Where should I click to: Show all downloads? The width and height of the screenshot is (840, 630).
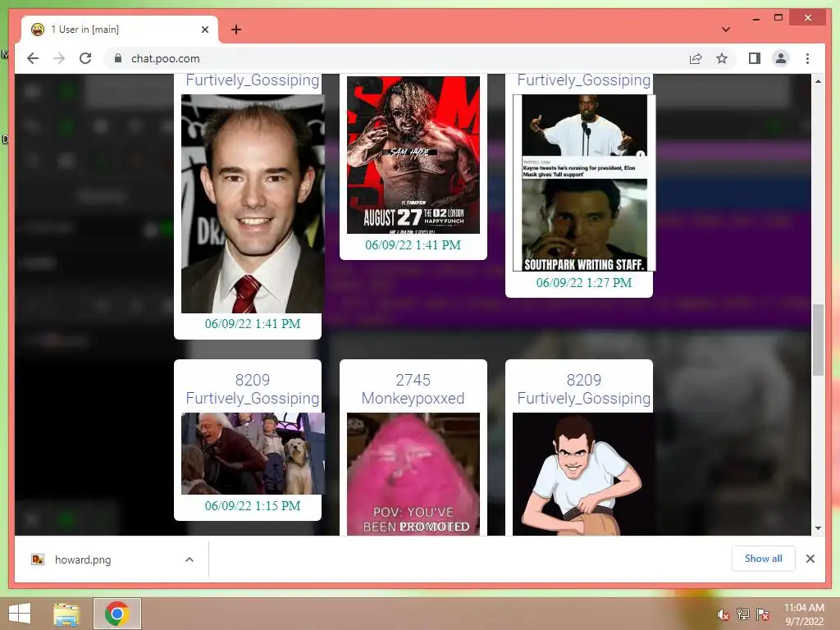[764, 559]
